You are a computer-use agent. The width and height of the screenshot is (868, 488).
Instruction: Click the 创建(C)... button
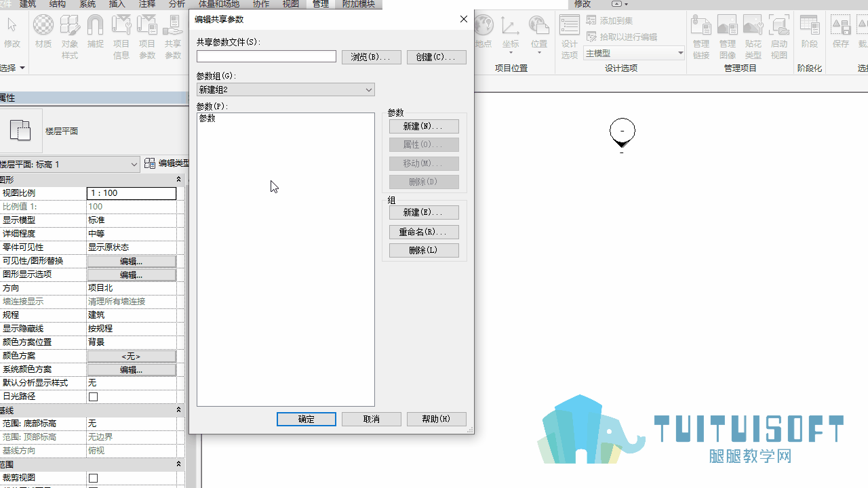coord(437,57)
